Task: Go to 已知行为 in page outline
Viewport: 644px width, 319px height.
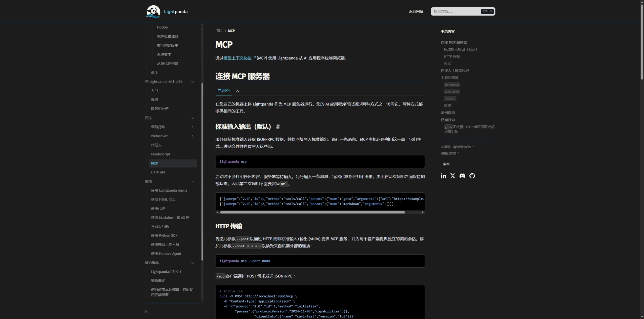Action: point(448,120)
